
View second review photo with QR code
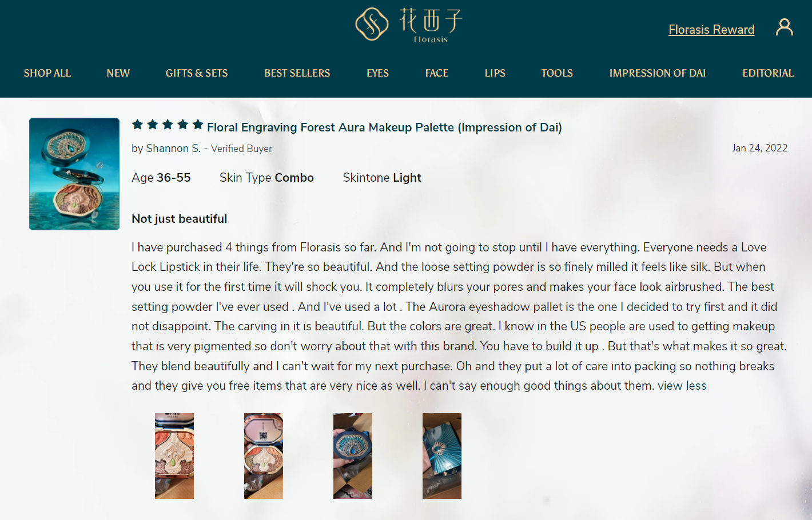point(264,456)
